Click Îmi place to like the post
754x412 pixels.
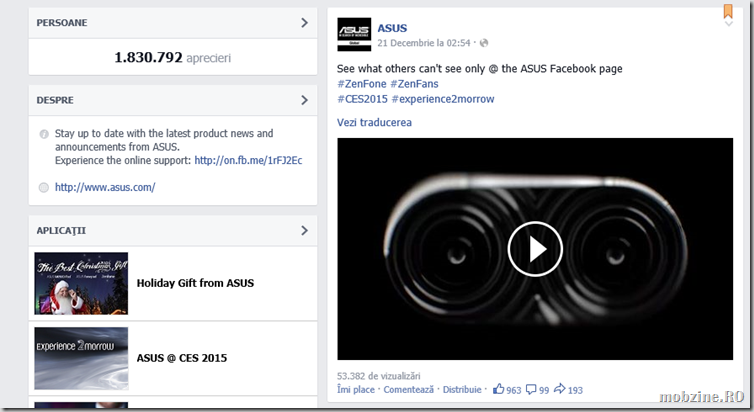click(x=356, y=389)
